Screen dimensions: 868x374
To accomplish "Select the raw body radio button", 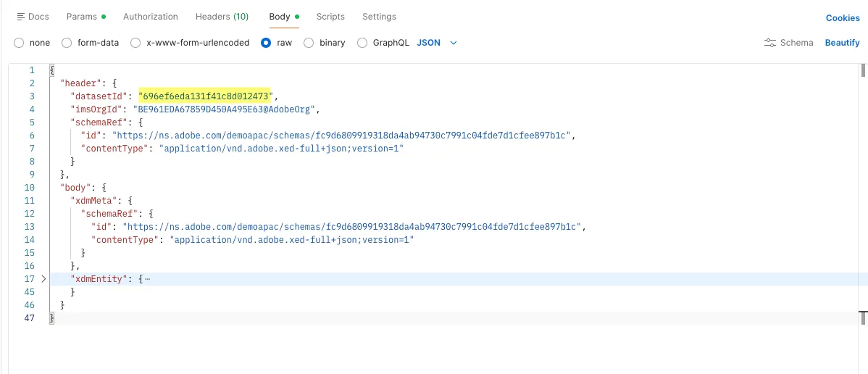I will (266, 43).
